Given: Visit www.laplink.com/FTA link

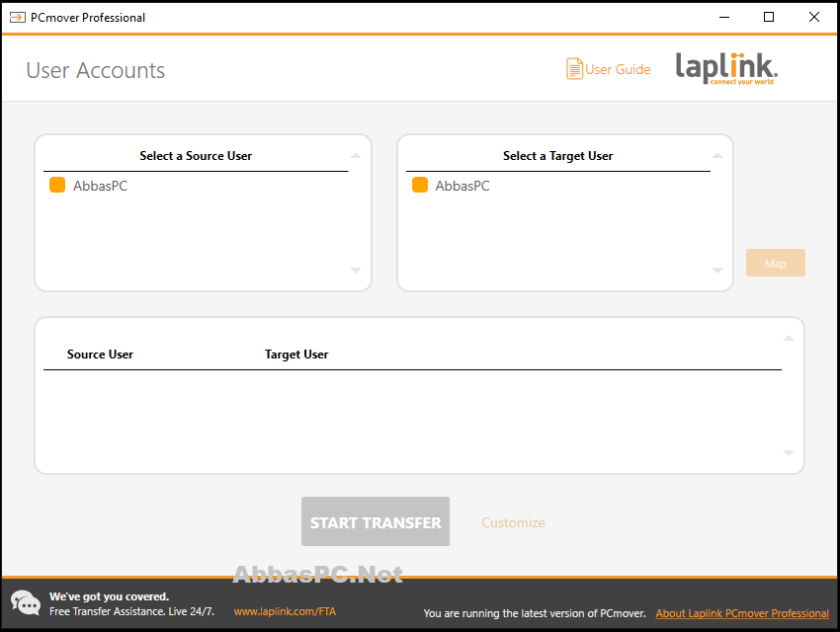Looking at the screenshot, I should (285, 611).
